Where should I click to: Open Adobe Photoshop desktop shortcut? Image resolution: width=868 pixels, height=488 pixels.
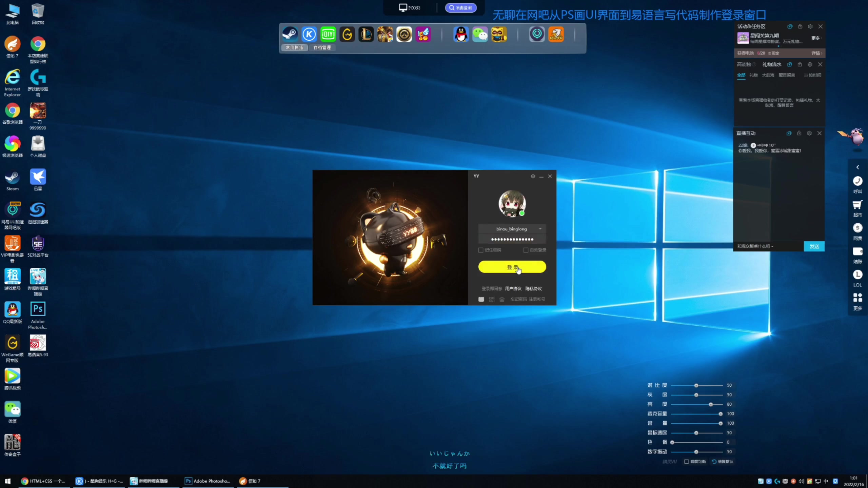click(38, 315)
